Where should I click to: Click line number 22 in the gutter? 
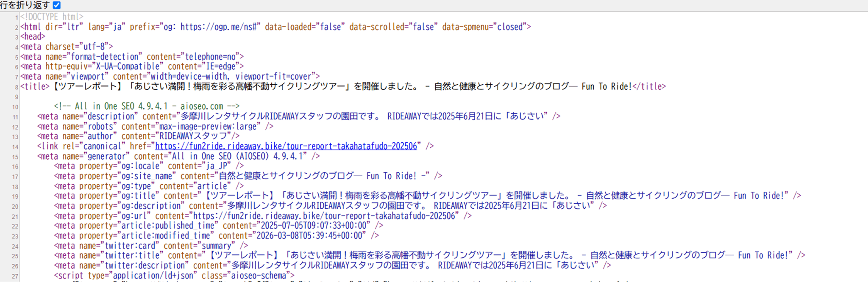(15, 227)
